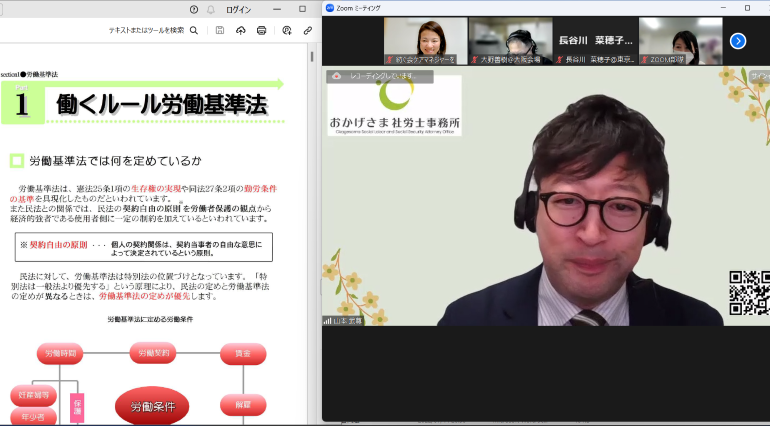The image size is (770, 426).
Task: Print the PDF document
Action: click(261, 30)
